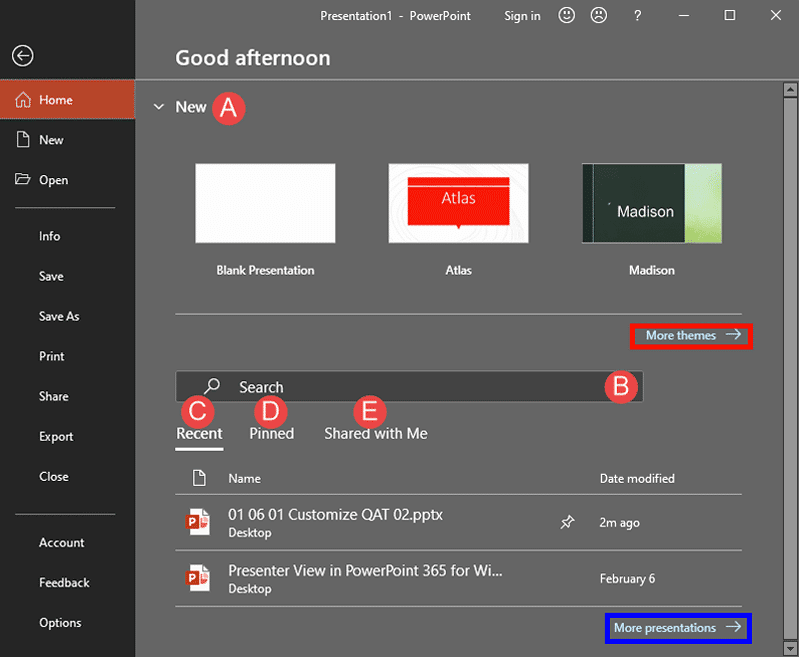This screenshot has height=657, width=799.
Task: Click the smiley face feedback icon
Action: point(567,15)
